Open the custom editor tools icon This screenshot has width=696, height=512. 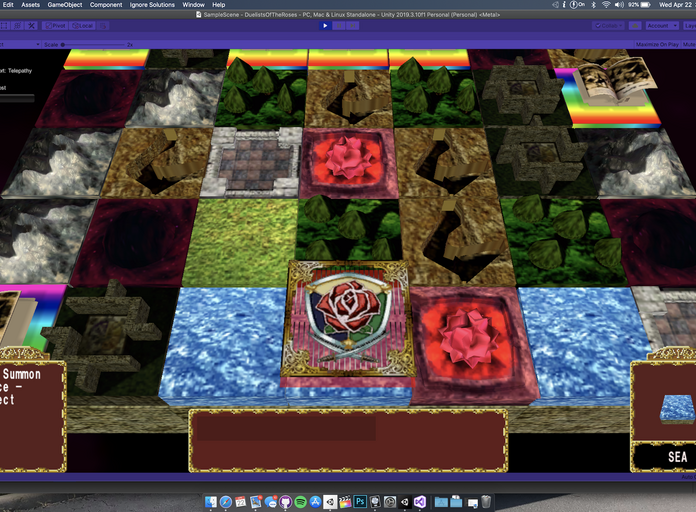pos(32,26)
